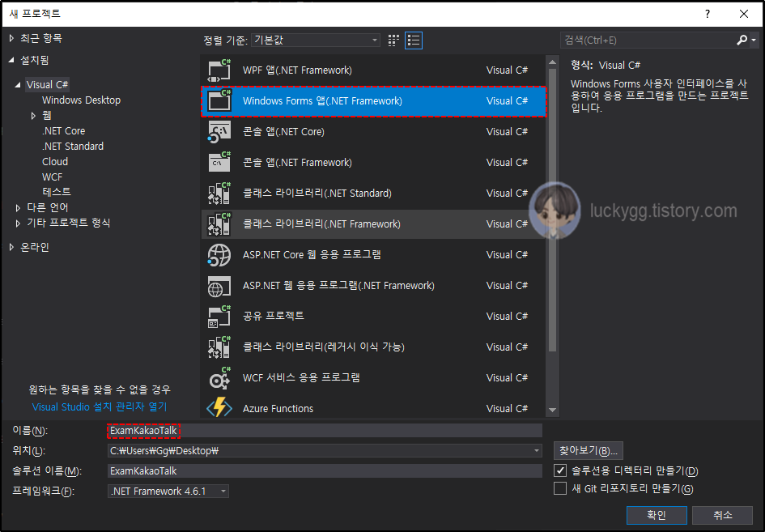765x532 pixels.
Task: Click 취소 button
Action: click(723, 515)
